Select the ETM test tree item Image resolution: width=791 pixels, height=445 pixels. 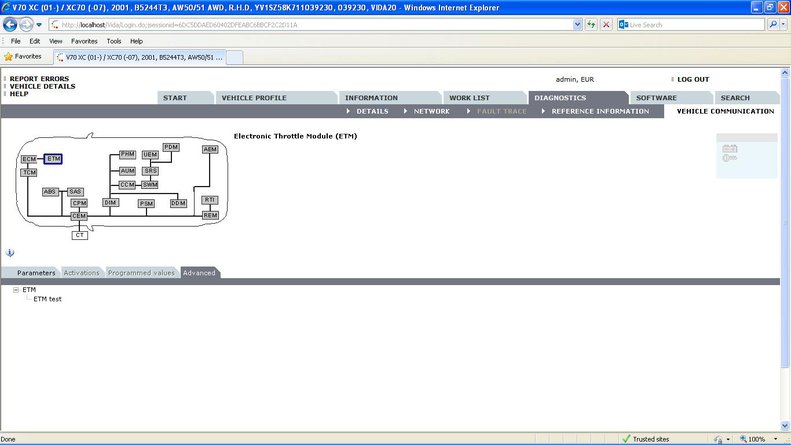(47, 299)
